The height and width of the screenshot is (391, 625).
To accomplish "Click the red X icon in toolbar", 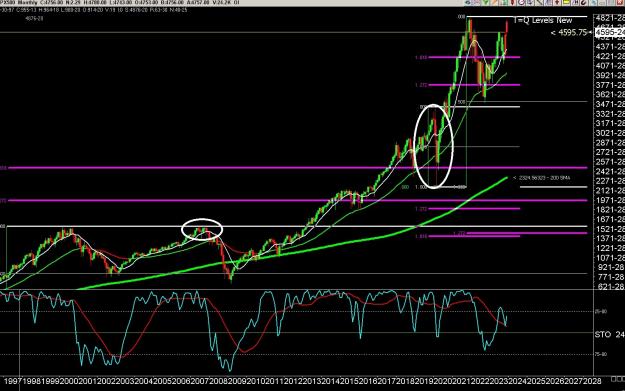I will pyautogui.click(x=620, y=2).
